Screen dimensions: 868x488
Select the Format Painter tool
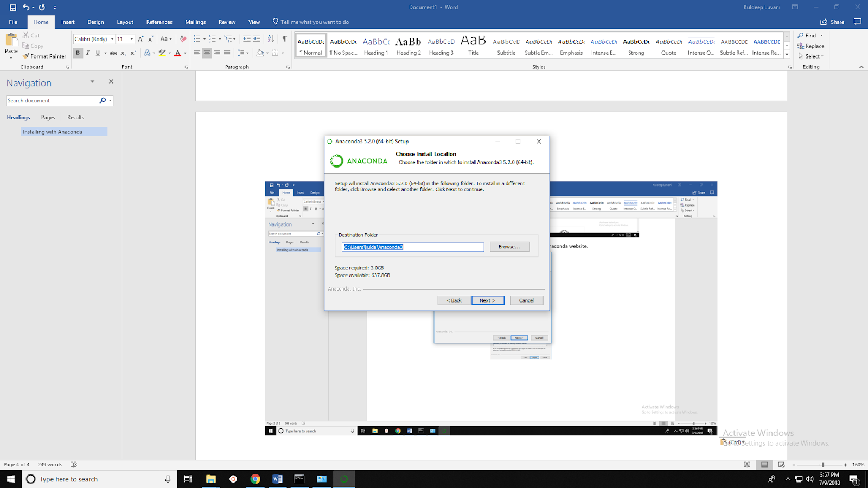click(x=44, y=56)
